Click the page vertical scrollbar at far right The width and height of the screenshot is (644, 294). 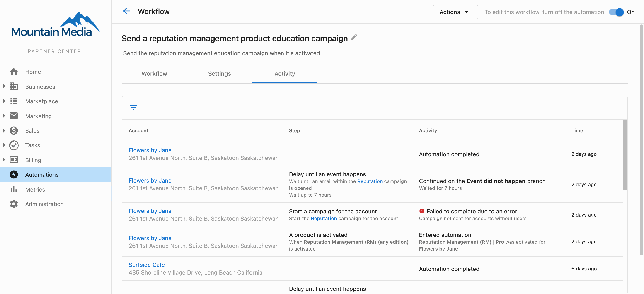[x=642, y=140]
